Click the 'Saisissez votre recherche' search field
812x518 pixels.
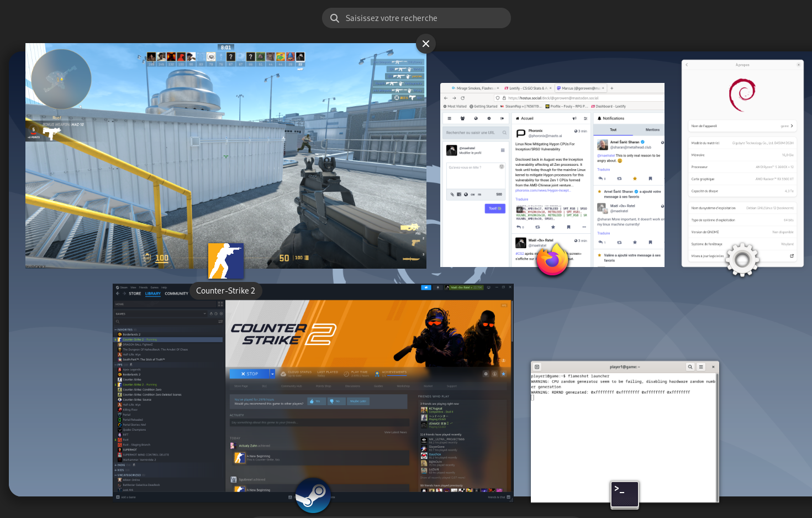click(416, 18)
